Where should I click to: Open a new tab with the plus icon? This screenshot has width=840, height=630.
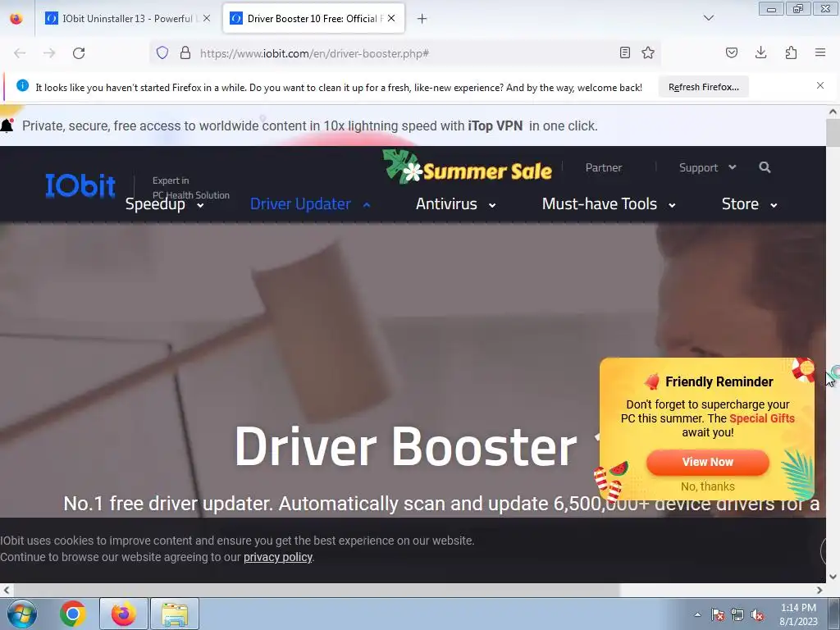(x=422, y=19)
